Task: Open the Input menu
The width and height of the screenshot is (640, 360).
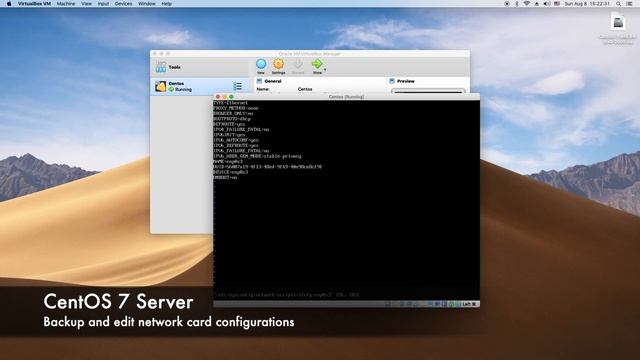Action: (103, 4)
